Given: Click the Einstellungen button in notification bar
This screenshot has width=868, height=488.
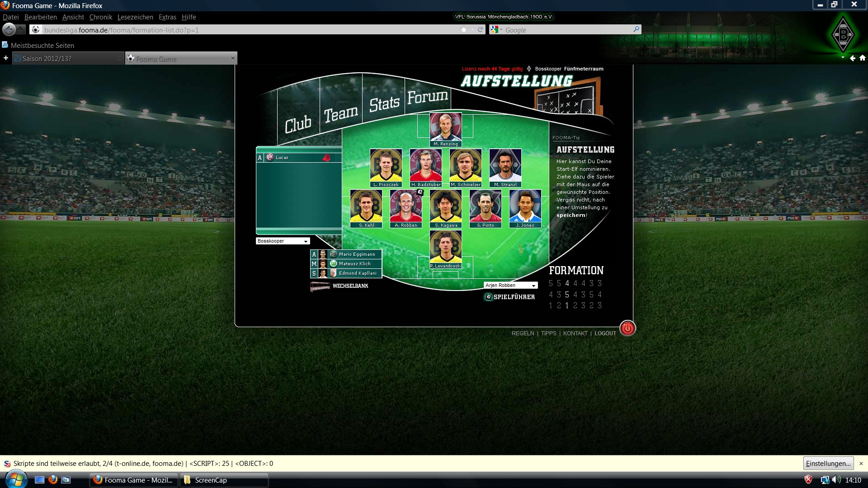Looking at the screenshot, I should (x=828, y=464).
